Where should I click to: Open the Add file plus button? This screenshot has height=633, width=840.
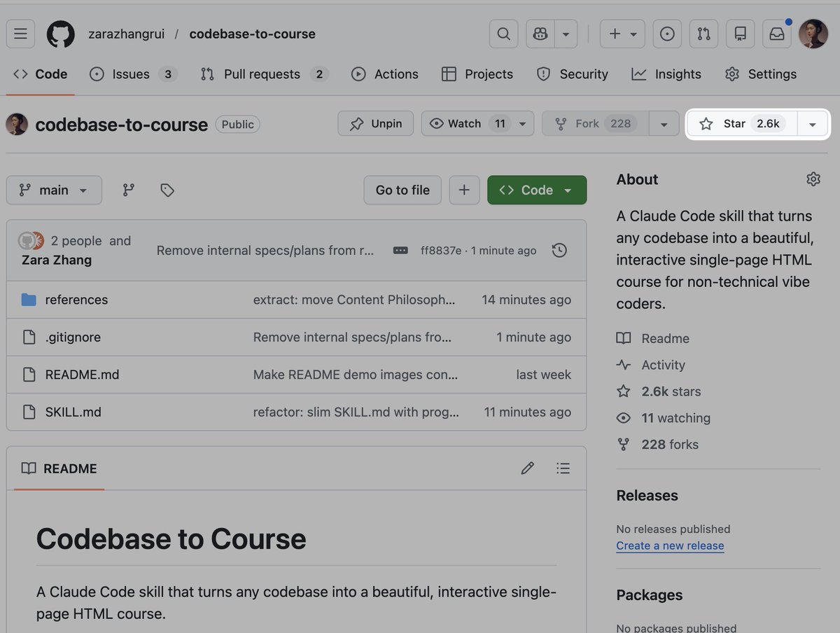[464, 190]
